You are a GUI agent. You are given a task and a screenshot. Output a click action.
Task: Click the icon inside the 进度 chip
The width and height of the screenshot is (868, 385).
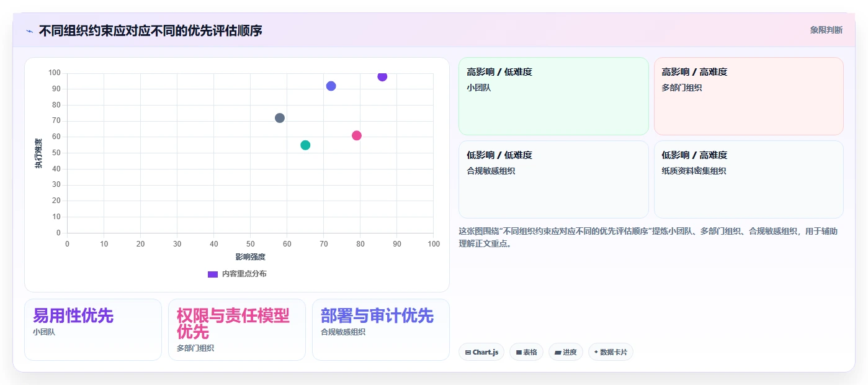click(x=558, y=352)
